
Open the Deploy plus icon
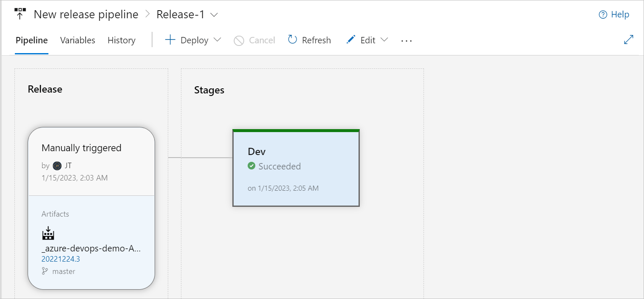[x=170, y=39]
